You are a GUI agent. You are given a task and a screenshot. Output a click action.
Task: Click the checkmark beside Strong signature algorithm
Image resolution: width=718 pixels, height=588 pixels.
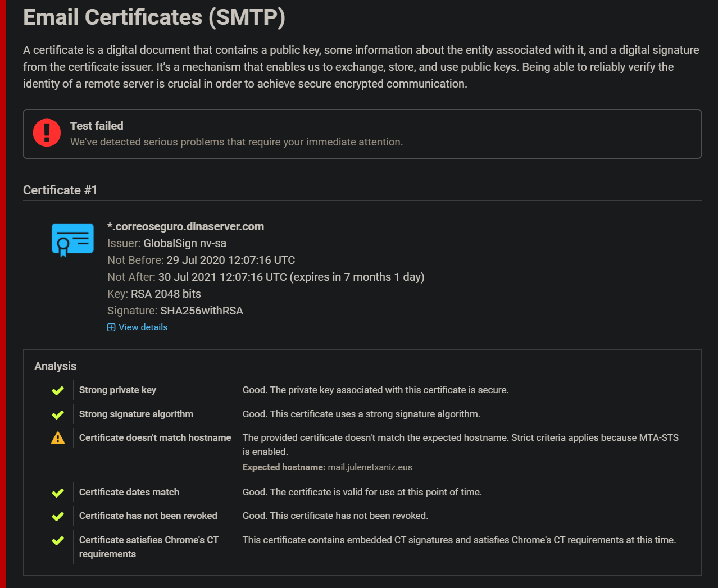click(x=57, y=414)
